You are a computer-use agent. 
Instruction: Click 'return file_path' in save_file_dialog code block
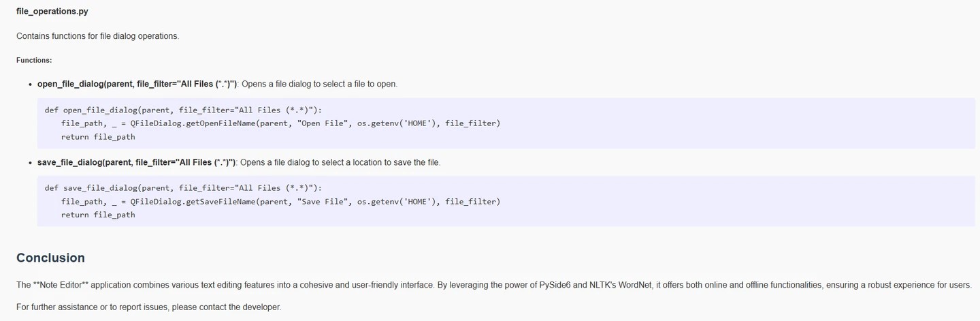pyautogui.click(x=98, y=215)
